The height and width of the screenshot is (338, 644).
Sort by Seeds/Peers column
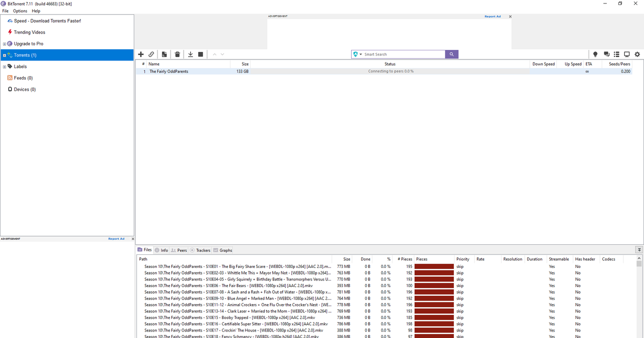619,64
